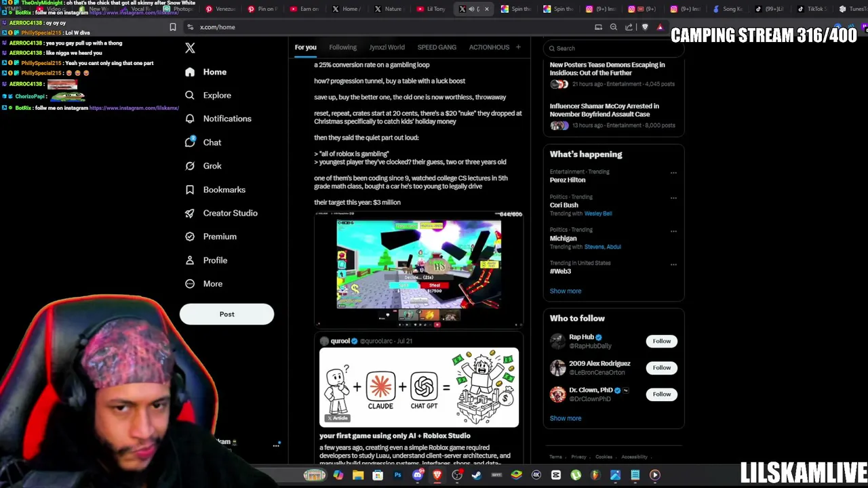The image size is (868, 488).
Task: Click the Explore magnifier icon
Action: pos(190,96)
